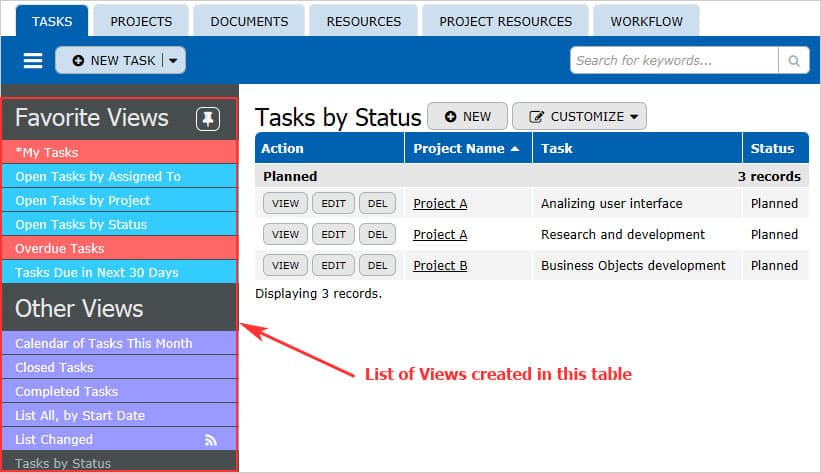Select Open Tasks by Status view
This screenshot has width=821, height=473.
[119, 224]
